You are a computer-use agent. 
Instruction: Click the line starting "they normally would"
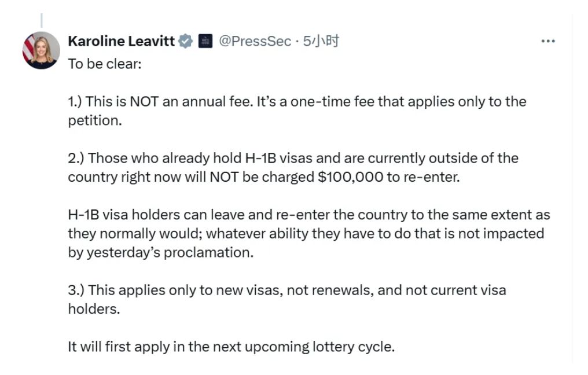[306, 234]
